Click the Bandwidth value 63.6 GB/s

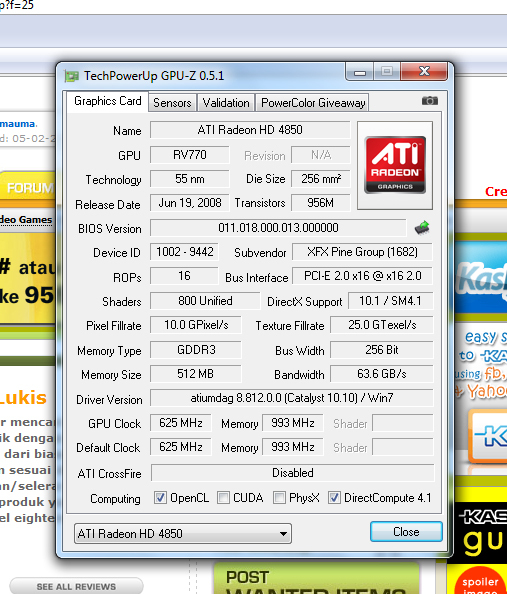382,374
